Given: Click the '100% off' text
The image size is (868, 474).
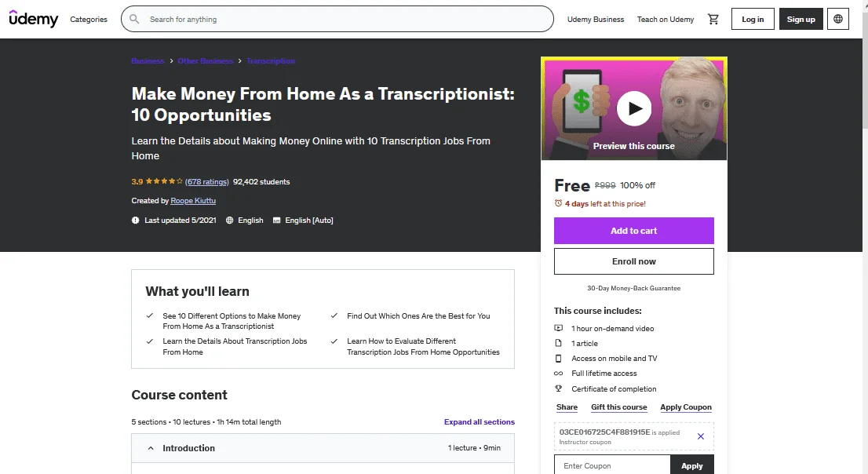Looking at the screenshot, I should [x=637, y=185].
